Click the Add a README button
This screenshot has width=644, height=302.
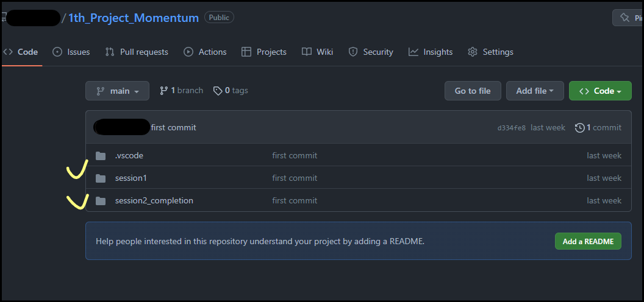[588, 241]
